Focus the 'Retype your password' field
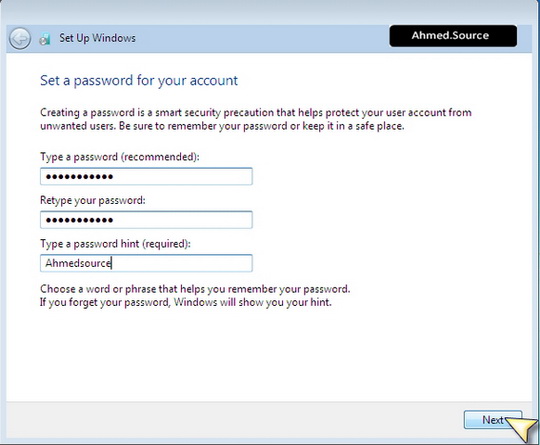The height and width of the screenshot is (445, 540). coord(146,220)
